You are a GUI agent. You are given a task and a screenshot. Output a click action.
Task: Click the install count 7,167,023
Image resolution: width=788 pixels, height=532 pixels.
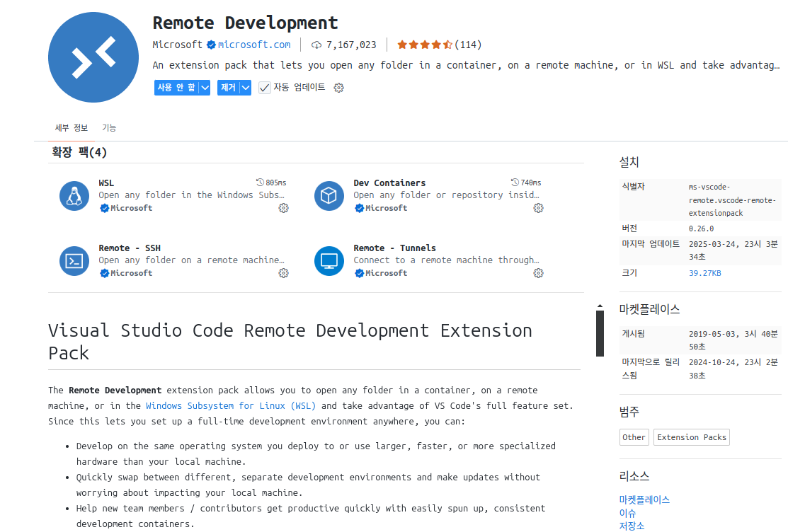tap(351, 45)
